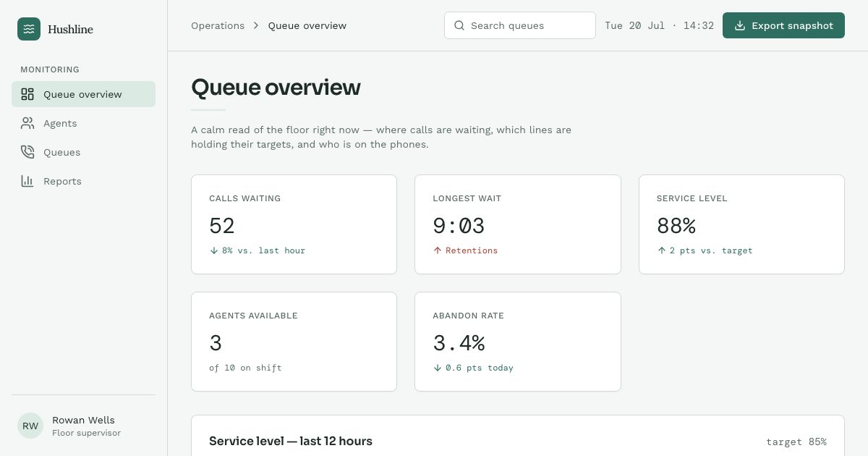This screenshot has height=456, width=868.
Task: Click the down arrow beside 0.6 pts today
Action: pos(437,368)
